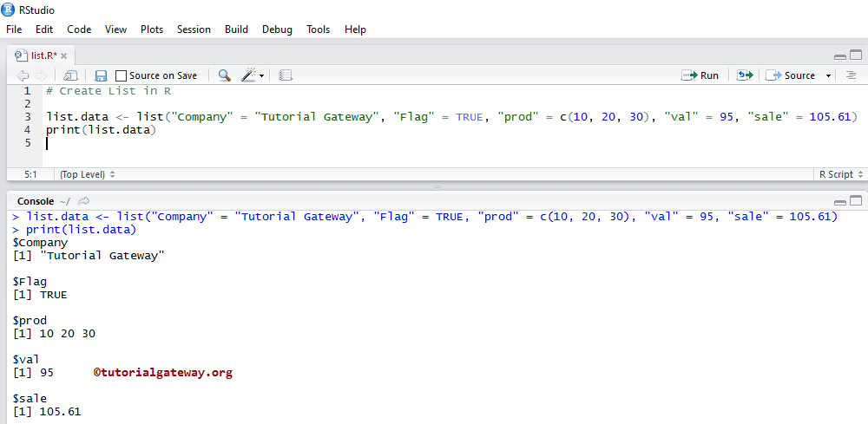The image size is (868, 424).
Task: Toggle Source on Save checkbox
Action: [x=121, y=75]
